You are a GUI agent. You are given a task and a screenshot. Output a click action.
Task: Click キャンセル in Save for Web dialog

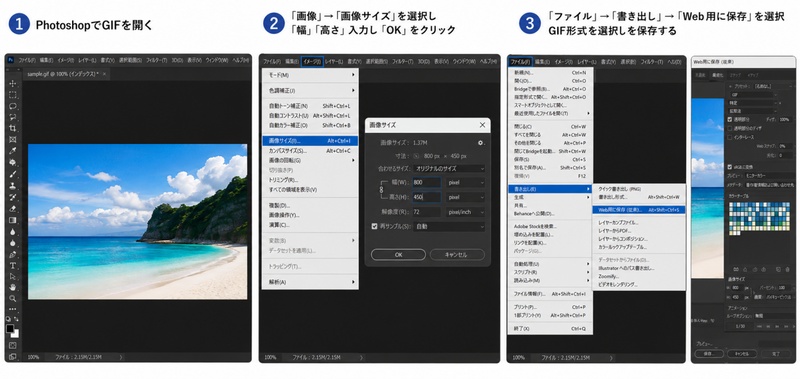(x=742, y=353)
